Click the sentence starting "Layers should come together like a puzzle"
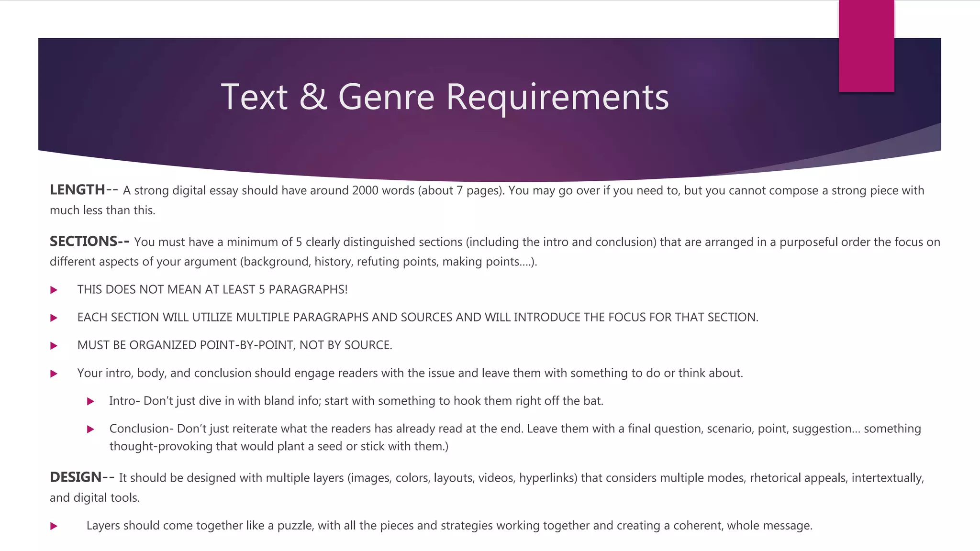980x551 pixels. tap(449, 526)
